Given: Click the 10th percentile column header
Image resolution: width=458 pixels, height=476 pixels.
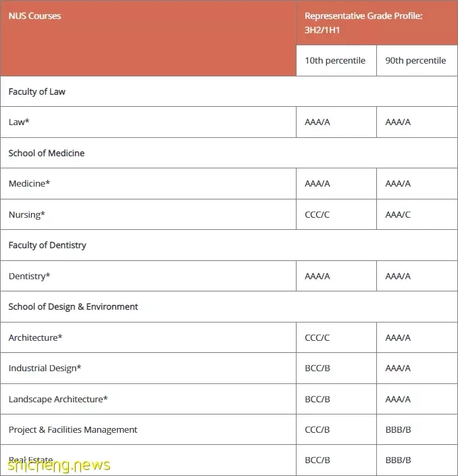Looking at the screenshot, I should tap(336, 61).
